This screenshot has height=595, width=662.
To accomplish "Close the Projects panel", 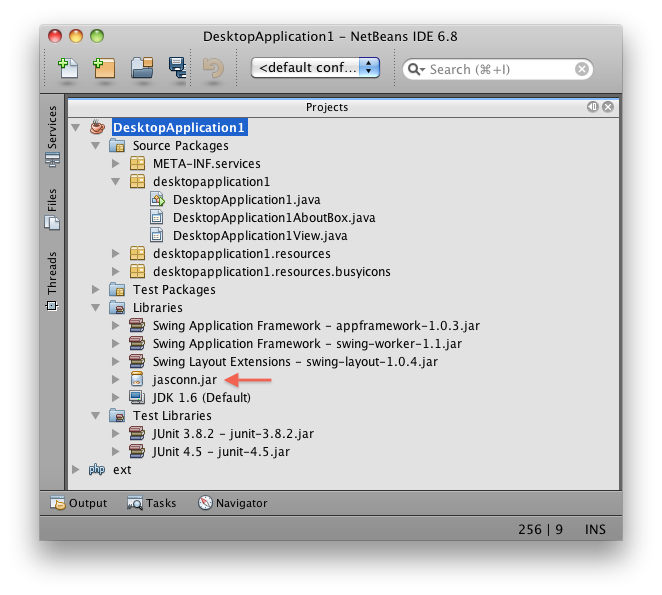I will pos(607,107).
